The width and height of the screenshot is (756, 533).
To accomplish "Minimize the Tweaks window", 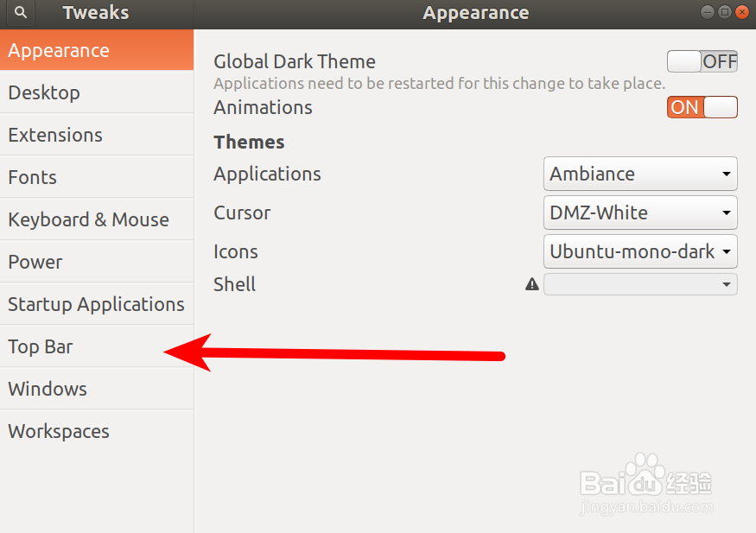I will pyautogui.click(x=708, y=12).
